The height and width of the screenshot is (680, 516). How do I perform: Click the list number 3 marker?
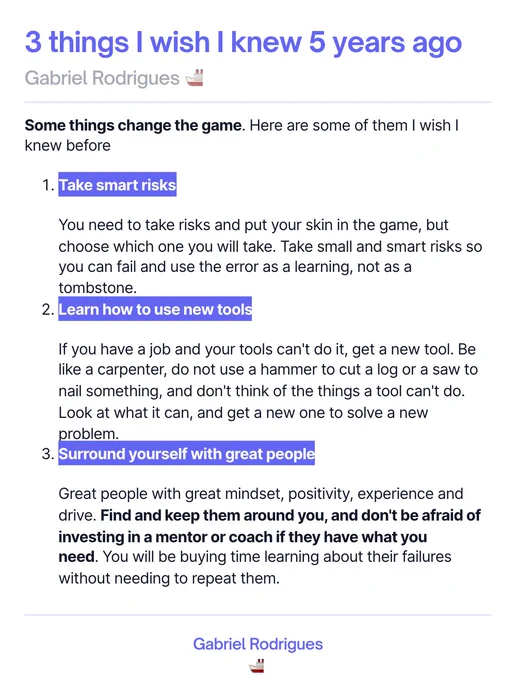click(48, 454)
